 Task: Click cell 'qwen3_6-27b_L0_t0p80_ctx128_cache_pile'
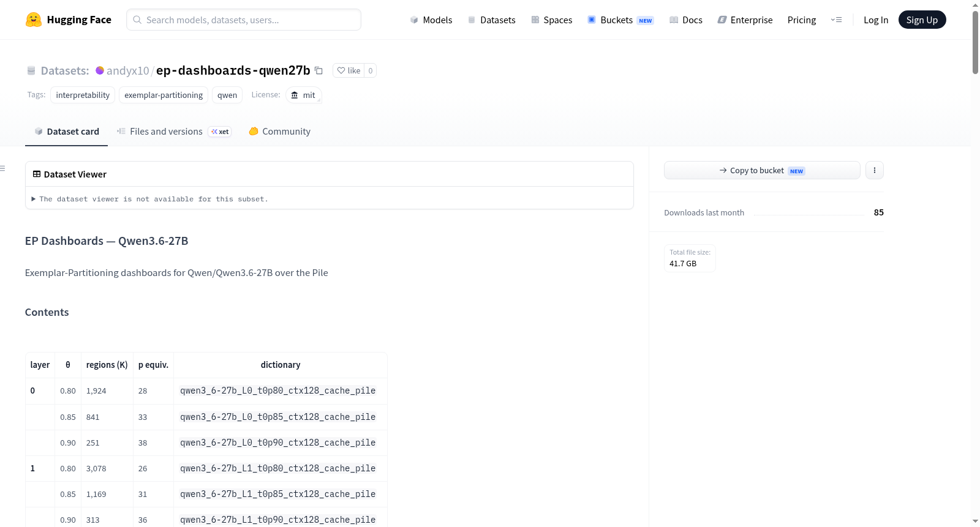(278, 391)
